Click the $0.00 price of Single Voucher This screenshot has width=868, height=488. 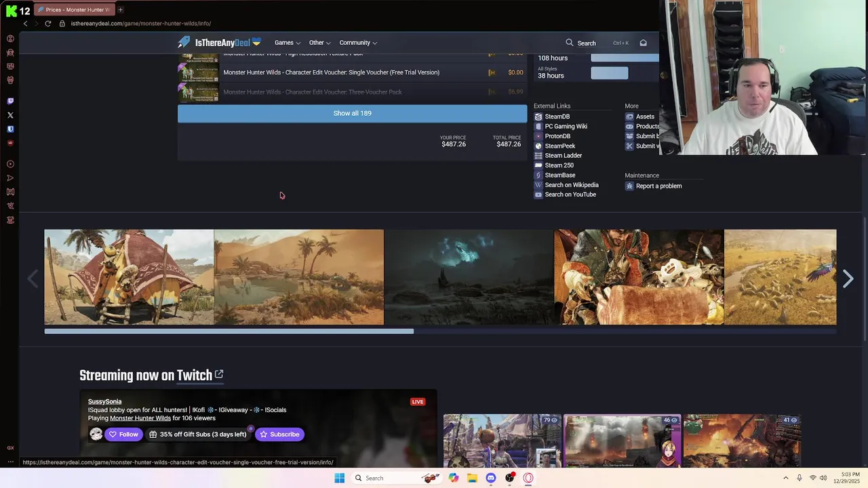coord(515,73)
